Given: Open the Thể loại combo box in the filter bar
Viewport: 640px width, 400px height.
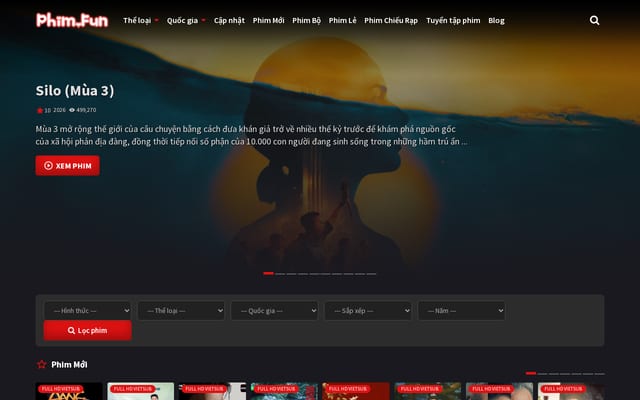Looking at the screenshot, I should click(181, 311).
